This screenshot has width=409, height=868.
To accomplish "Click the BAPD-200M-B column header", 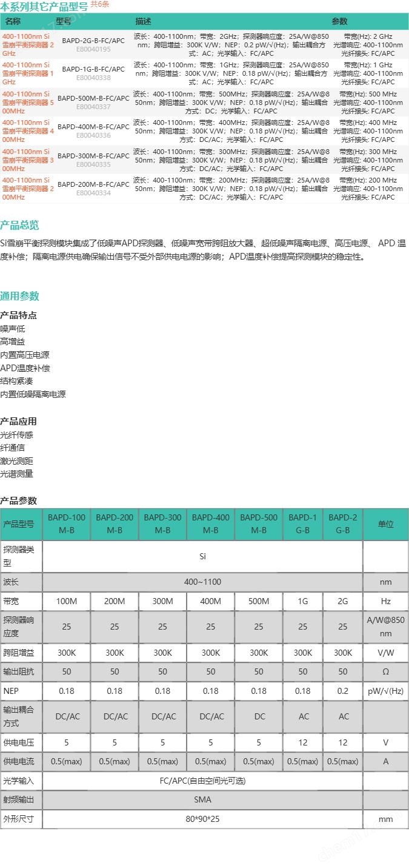I will (x=115, y=524).
